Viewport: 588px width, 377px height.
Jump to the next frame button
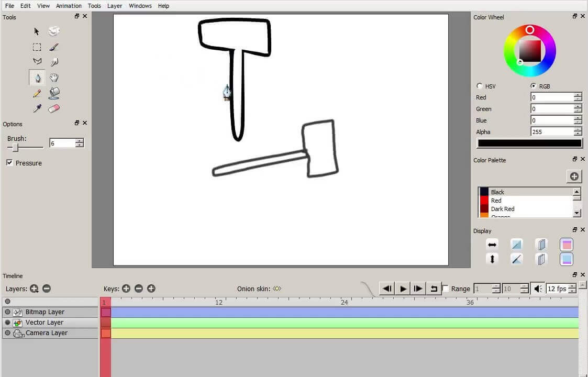(x=418, y=289)
